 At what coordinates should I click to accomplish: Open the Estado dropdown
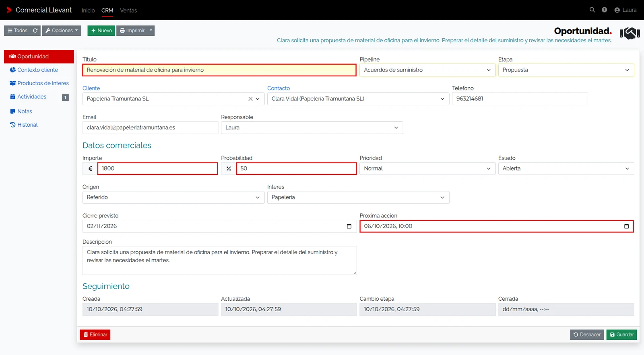click(566, 168)
